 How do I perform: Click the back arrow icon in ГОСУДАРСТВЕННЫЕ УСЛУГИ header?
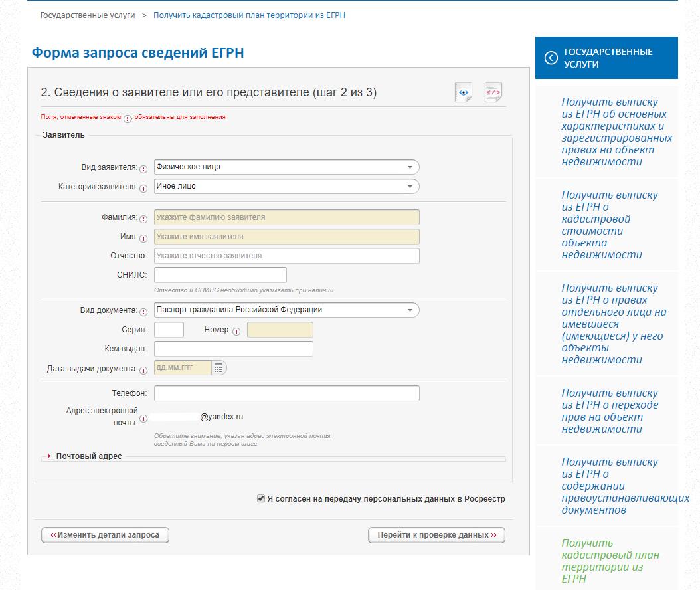(x=551, y=58)
